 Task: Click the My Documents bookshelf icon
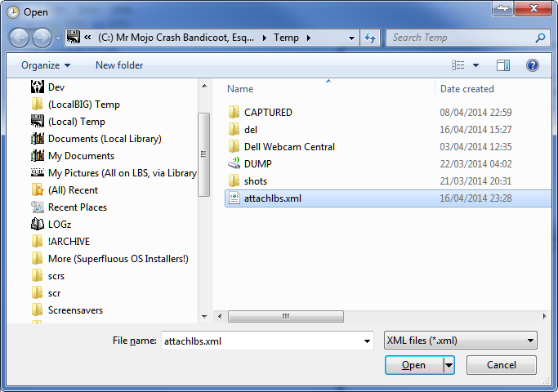pyautogui.click(x=38, y=156)
